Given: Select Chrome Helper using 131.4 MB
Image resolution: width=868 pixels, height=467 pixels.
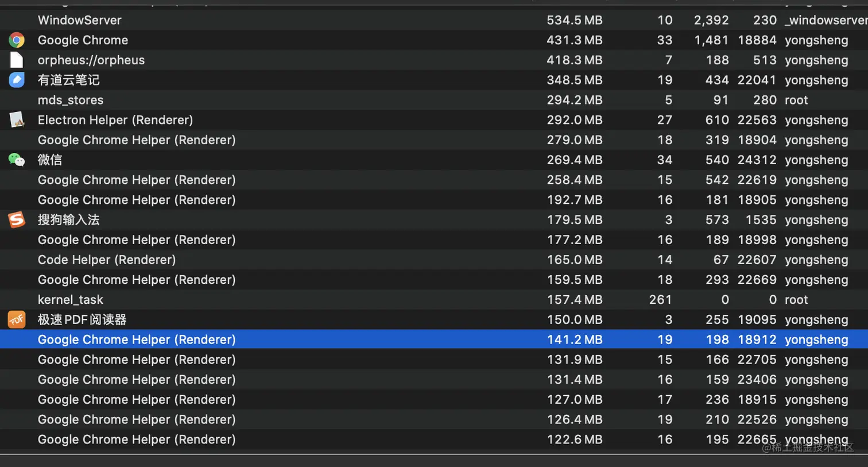Looking at the screenshot, I should [137, 380].
